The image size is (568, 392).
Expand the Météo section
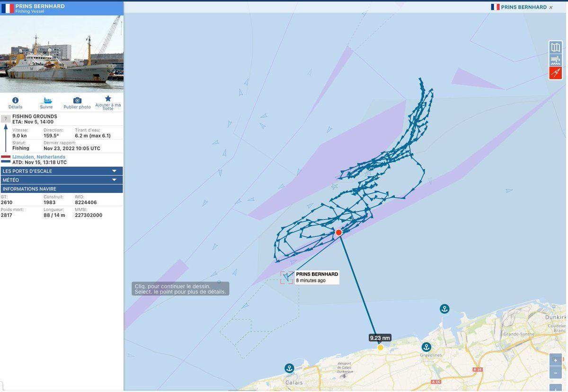[62, 180]
